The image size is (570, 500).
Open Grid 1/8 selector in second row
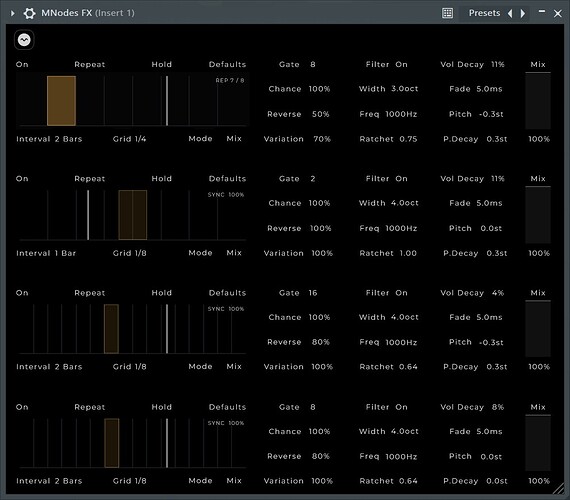click(129, 253)
